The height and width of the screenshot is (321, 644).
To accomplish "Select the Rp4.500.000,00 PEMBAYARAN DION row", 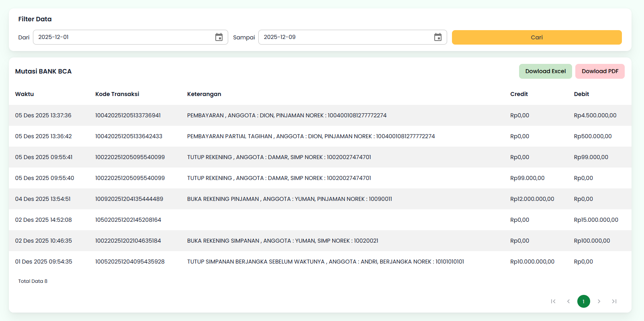I will point(286,115).
